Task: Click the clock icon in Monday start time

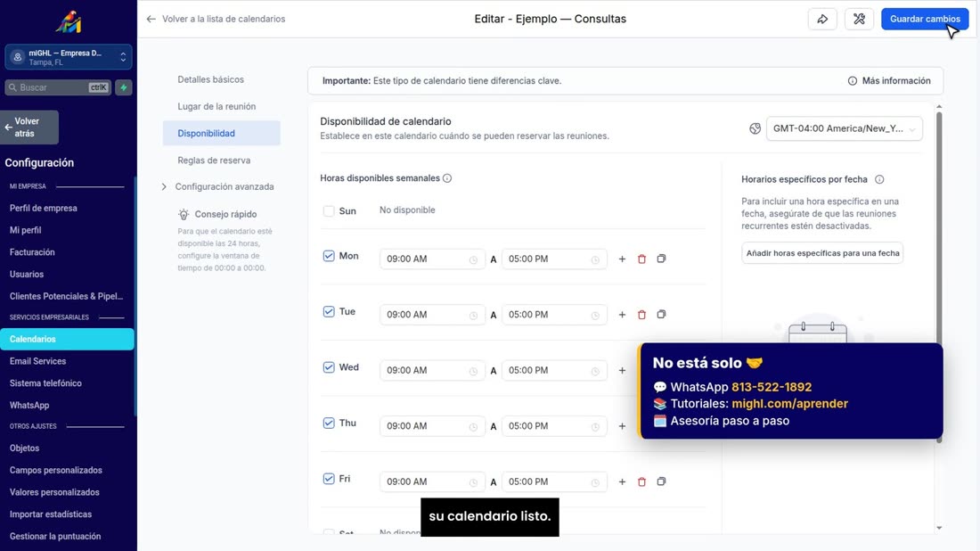Action: click(x=473, y=259)
